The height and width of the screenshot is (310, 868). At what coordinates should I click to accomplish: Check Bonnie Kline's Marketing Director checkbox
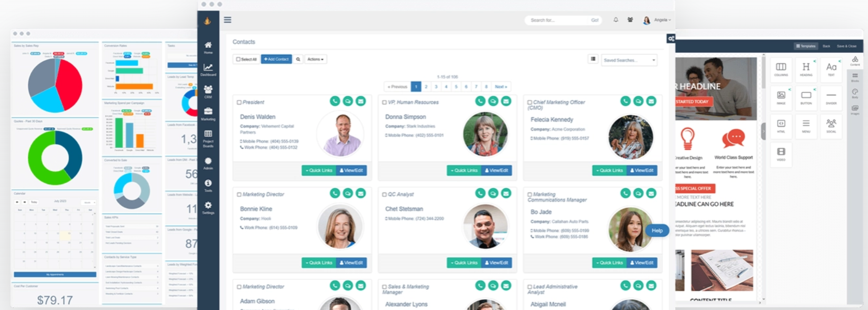pyautogui.click(x=239, y=194)
